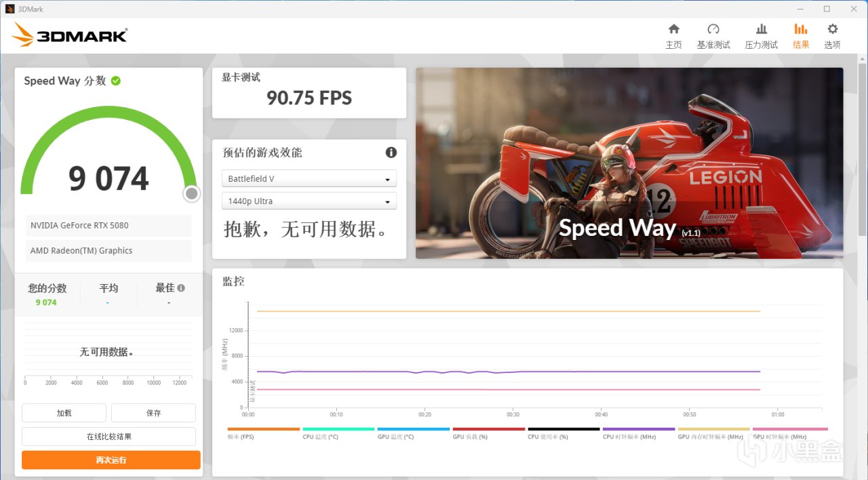Toggle CPU 温度 legend item
The width and height of the screenshot is (868, 480).
(338, 433)
